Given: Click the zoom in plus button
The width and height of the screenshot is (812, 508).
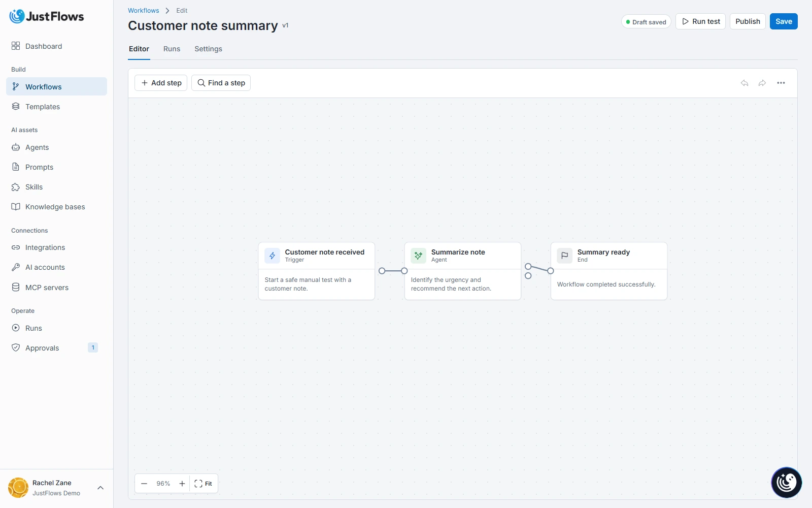Looking at the screenshot, I should click(x=182, y=484).
